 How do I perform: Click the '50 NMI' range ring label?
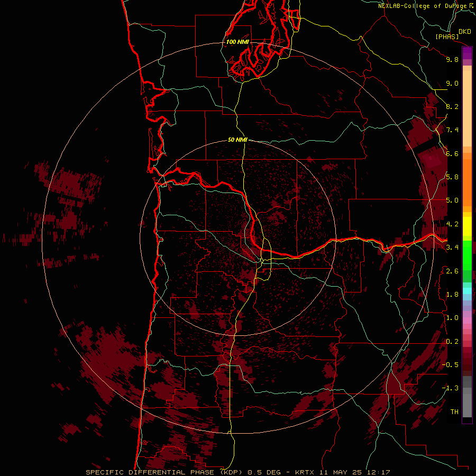click(x=237, y=140)
